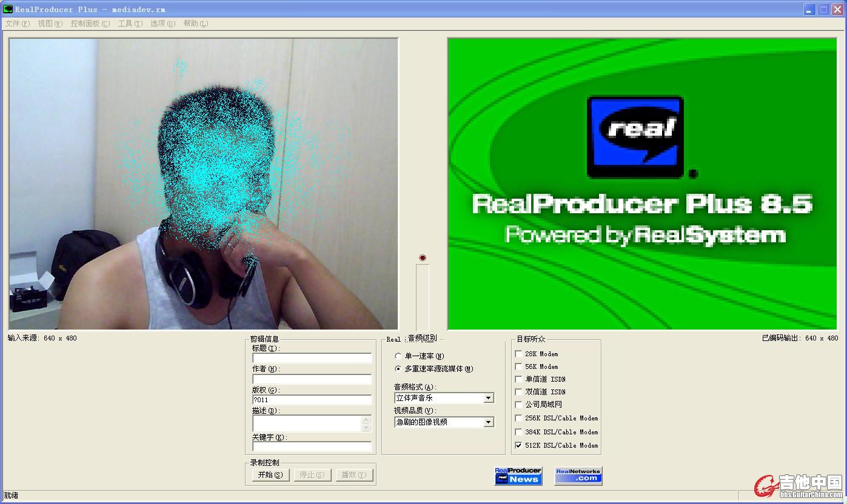
Task: Click the 输入来源: 640 x 480 label
Action: [42, 338]
